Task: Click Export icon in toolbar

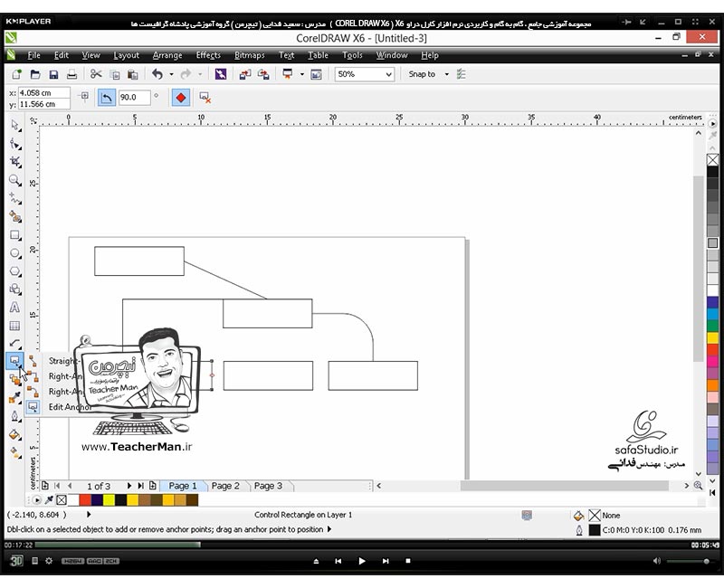Action: [263, 74]
